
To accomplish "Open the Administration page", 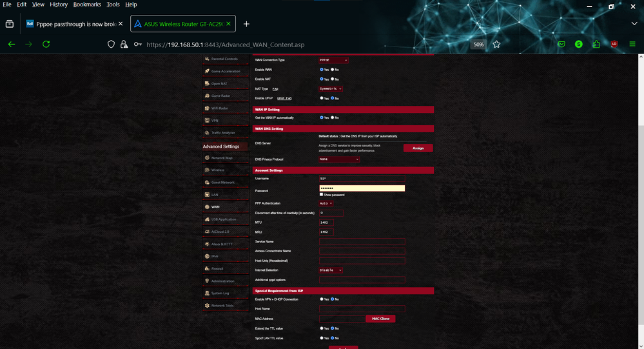I will click(x=225, y=281).
